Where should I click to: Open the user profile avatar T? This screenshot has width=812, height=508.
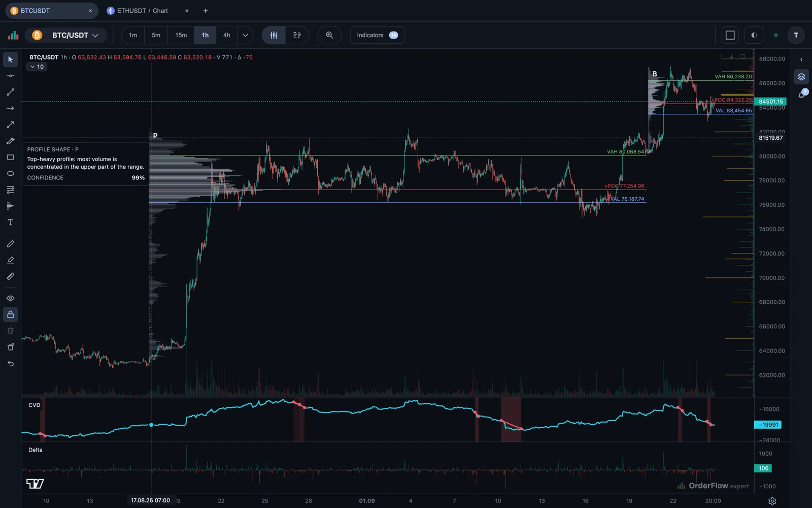796,35
